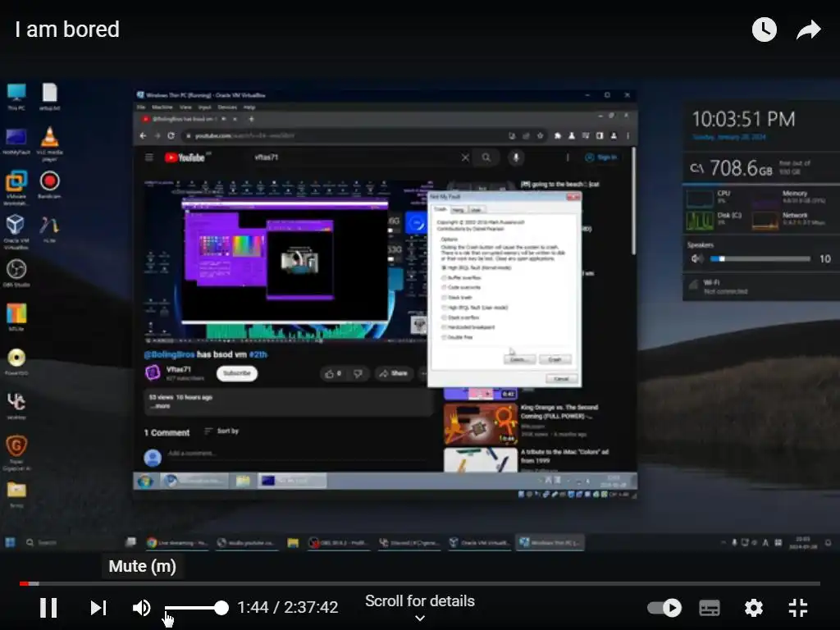
Task: Open the player settings gear
Action: 753,608
